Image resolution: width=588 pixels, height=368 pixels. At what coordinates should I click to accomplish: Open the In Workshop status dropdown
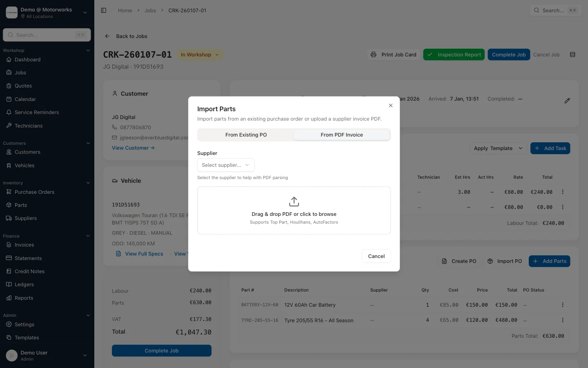[x=200, y=54]
